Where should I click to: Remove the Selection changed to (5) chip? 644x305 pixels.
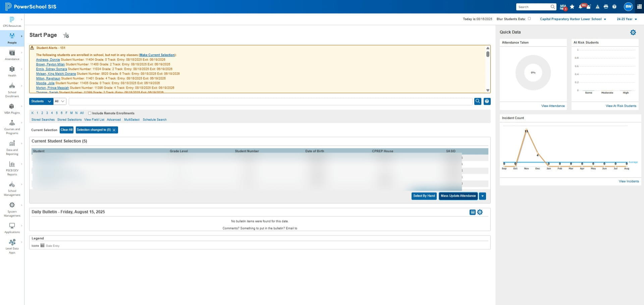tap(114, 130)
